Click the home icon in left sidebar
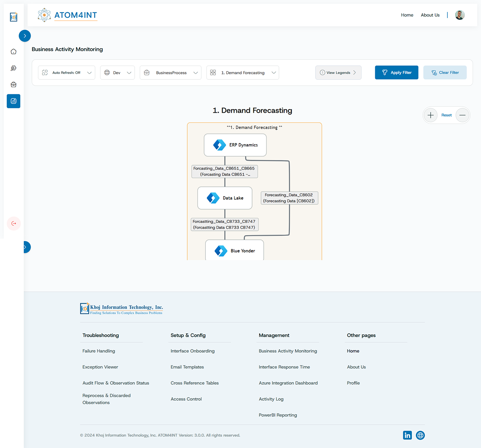The width and height of the screenshot is (481, 448). click(14, 52)
